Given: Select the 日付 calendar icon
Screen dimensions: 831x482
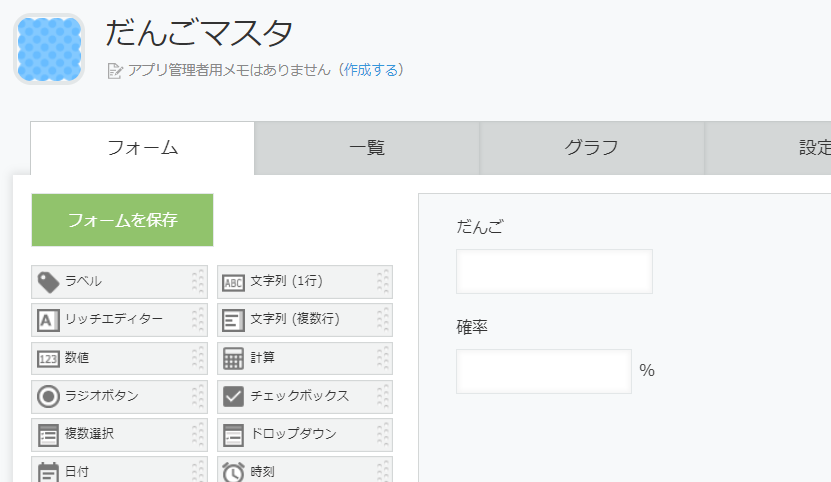Looking at the screenshot, I should (48, 472).
